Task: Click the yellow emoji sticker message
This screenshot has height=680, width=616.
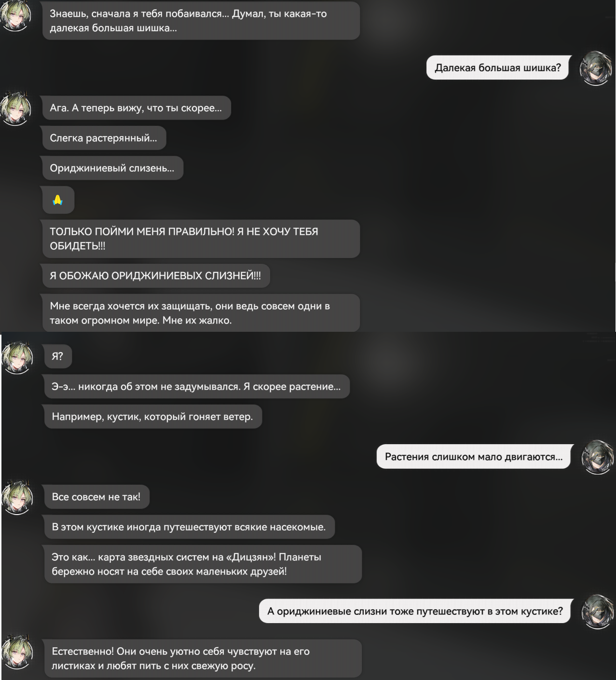Action: click(58, 200)
